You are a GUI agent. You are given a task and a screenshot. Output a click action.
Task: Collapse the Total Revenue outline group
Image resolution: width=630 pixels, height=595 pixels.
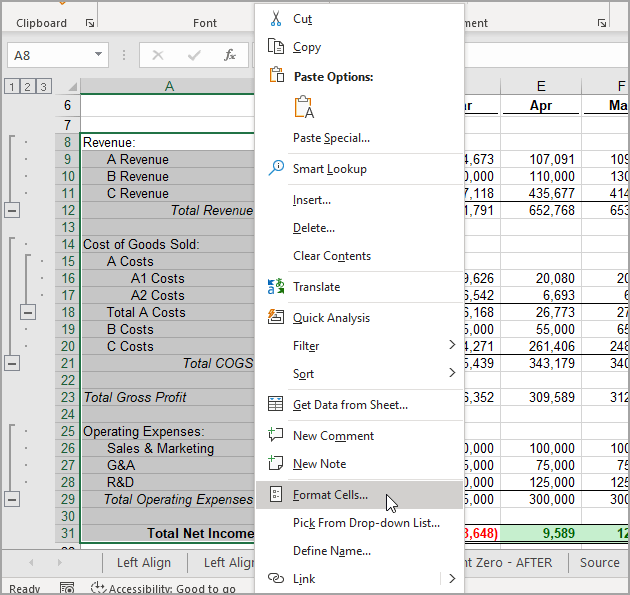12,210
